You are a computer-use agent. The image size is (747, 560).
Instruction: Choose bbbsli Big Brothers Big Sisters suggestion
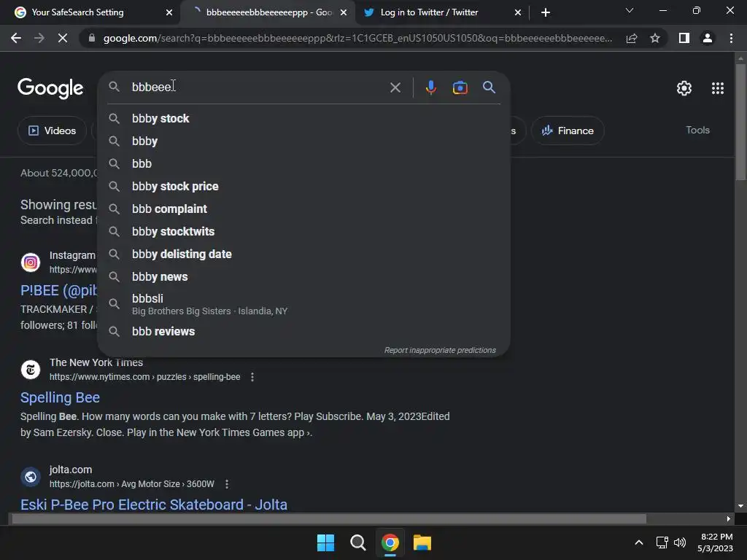pos(303,304)
